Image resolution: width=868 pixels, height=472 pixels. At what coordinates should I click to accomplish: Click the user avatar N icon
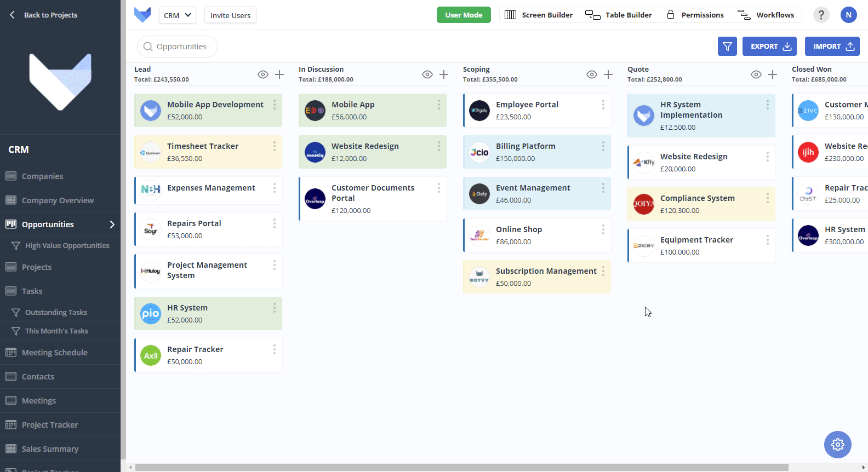point(848,15)
